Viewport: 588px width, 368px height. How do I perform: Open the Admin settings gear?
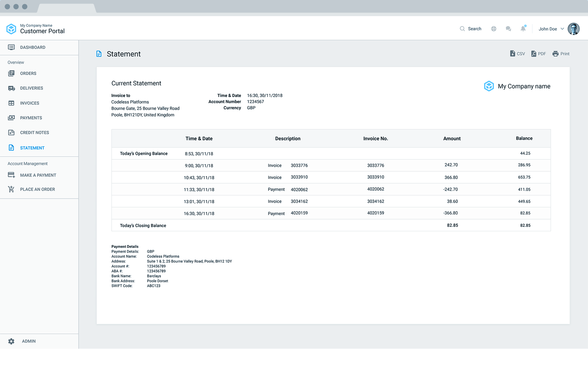[x=12, y=341]
